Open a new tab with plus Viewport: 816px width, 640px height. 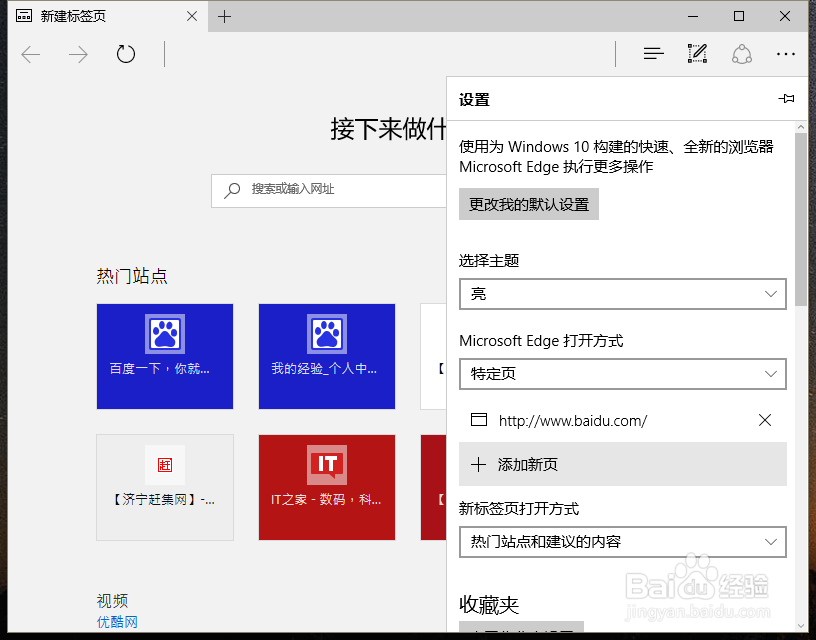[224, 17]
